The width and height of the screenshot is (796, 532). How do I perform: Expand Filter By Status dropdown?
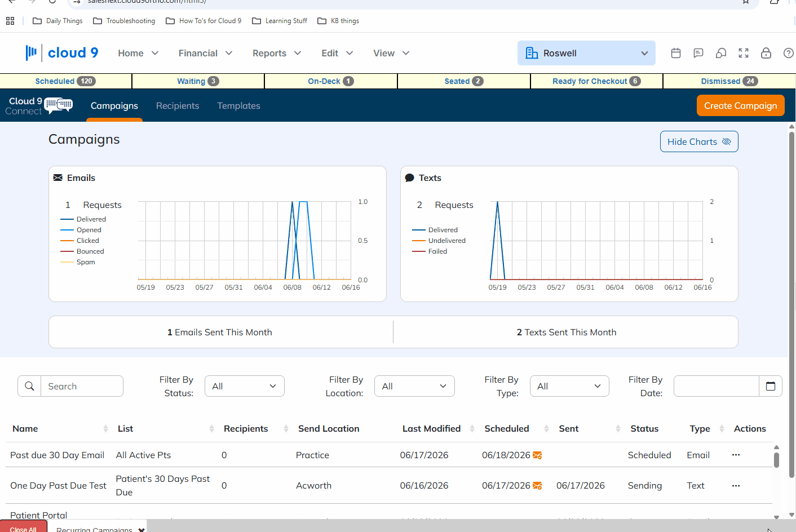click(x=245, y=386)
